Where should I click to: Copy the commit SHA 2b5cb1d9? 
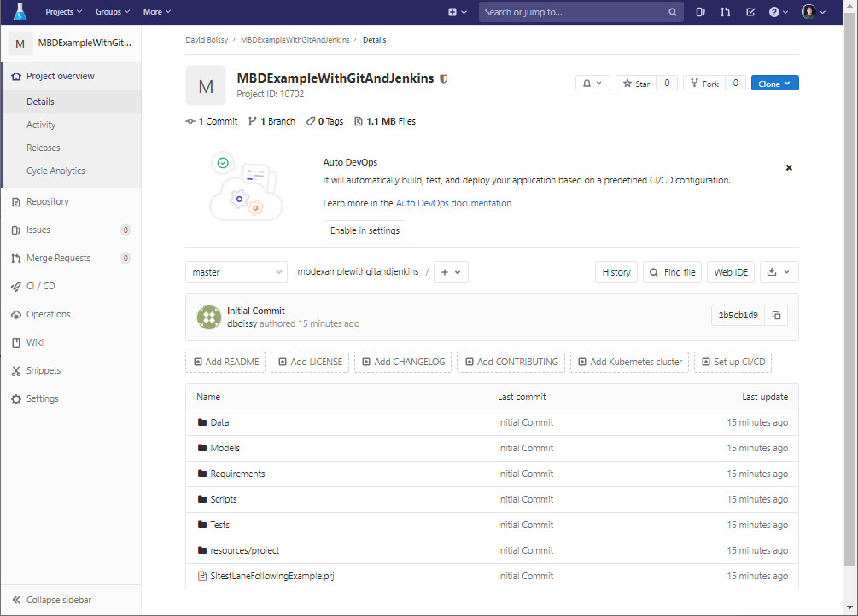[776, 316]
